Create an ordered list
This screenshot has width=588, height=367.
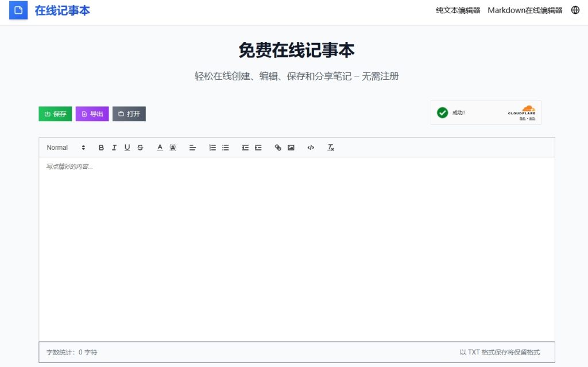pyautogui.click(x=212, y=148)
